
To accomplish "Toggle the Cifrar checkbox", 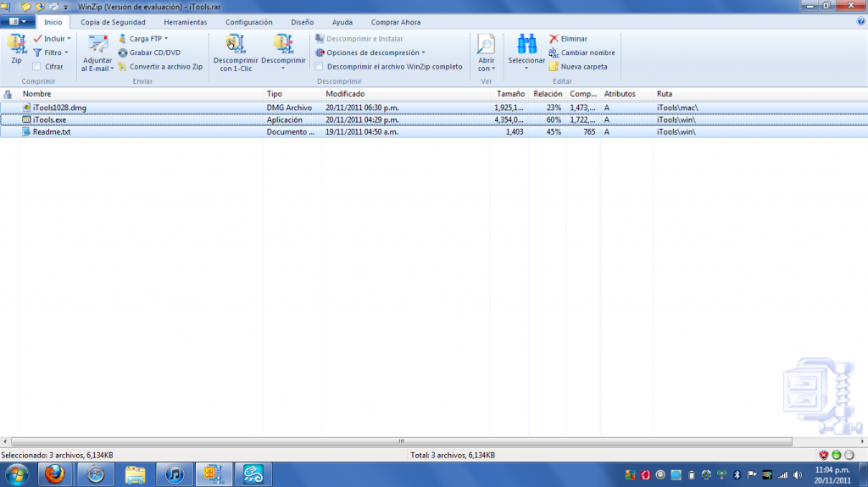I will [x=36, y=66].
